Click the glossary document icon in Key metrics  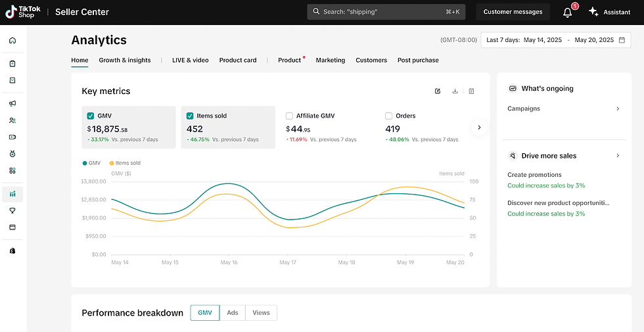click(x=472, y=91)
